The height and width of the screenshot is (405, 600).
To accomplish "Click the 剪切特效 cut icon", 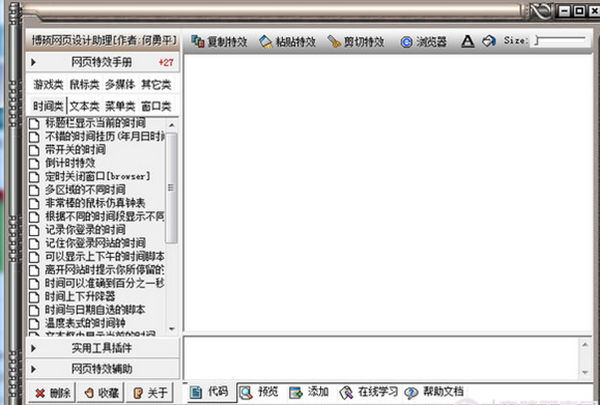I will click(334, 41).
